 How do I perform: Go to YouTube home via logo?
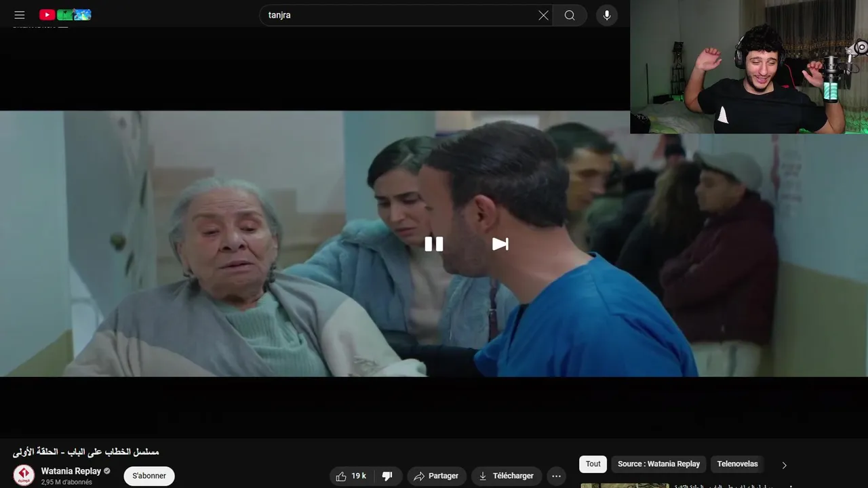pos(65,15)
